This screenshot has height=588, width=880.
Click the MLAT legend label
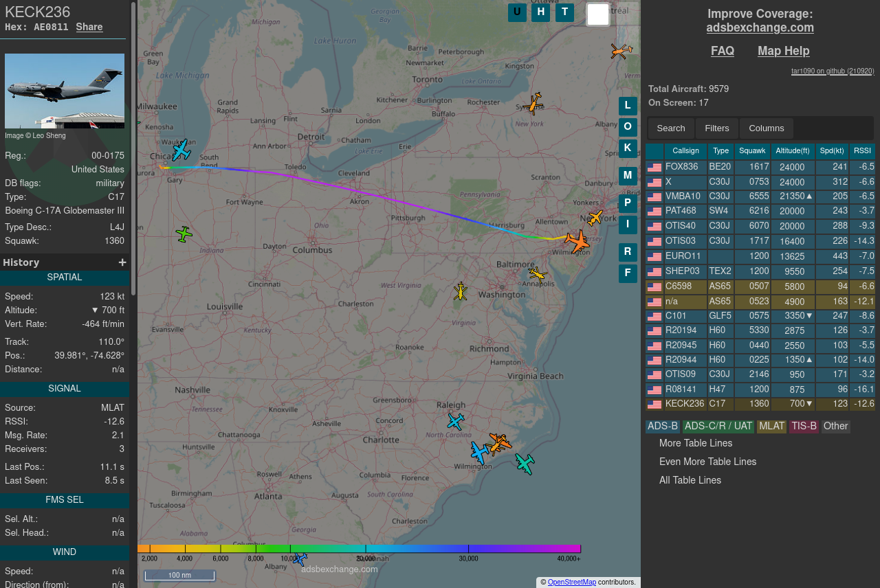(771, 427)
